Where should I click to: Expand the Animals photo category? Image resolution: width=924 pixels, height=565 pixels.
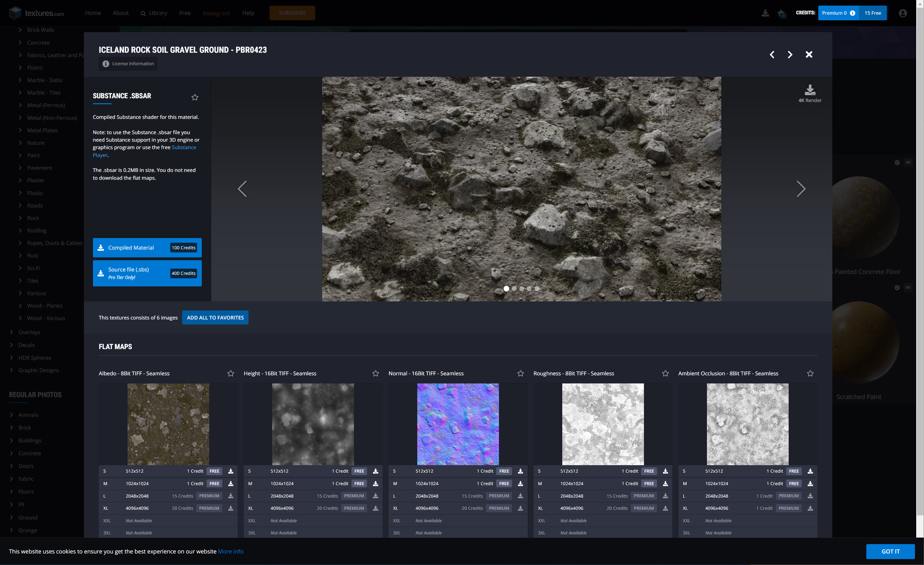pyautogui.click(x=28, y=415)
